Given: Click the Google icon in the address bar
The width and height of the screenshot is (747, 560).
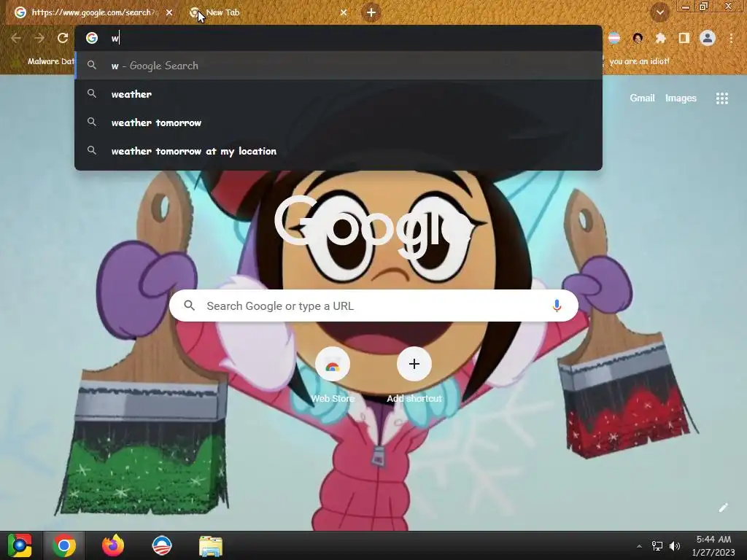Looking at the screenshot, I should (x=92, y=38).
